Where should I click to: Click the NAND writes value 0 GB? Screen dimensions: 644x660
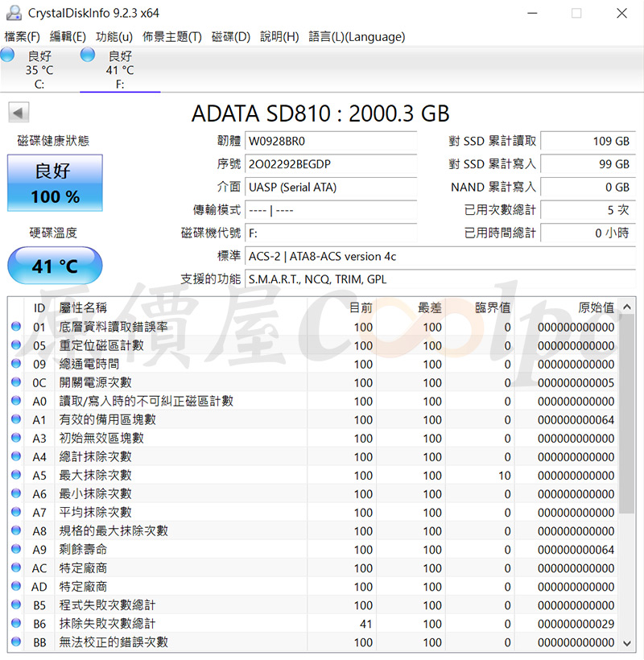(588, 187)
